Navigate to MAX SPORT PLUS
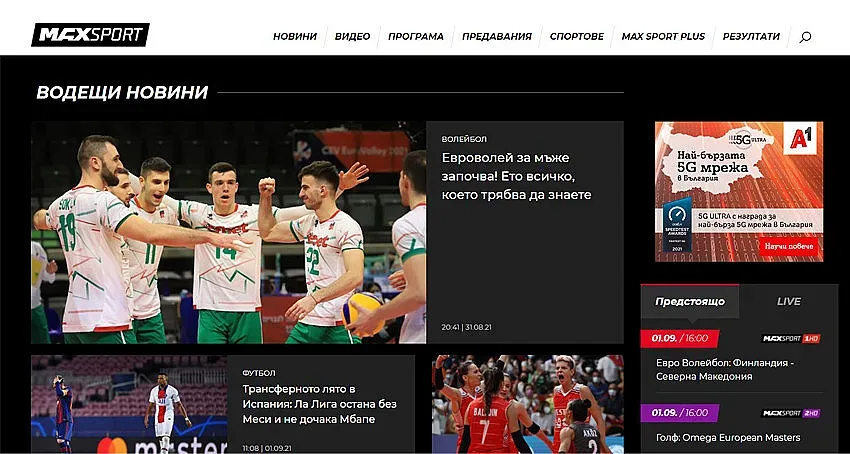The height and width of the screenshot is (454, 850). pos(663,37)
